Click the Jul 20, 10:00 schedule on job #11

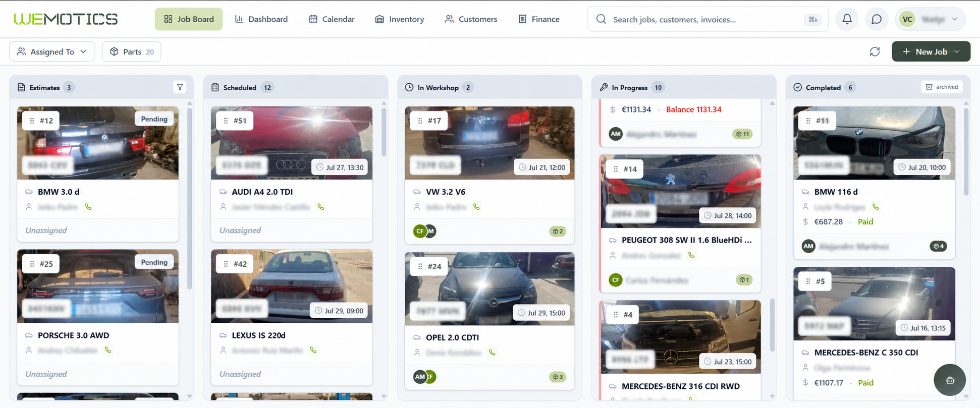[922, 167]
